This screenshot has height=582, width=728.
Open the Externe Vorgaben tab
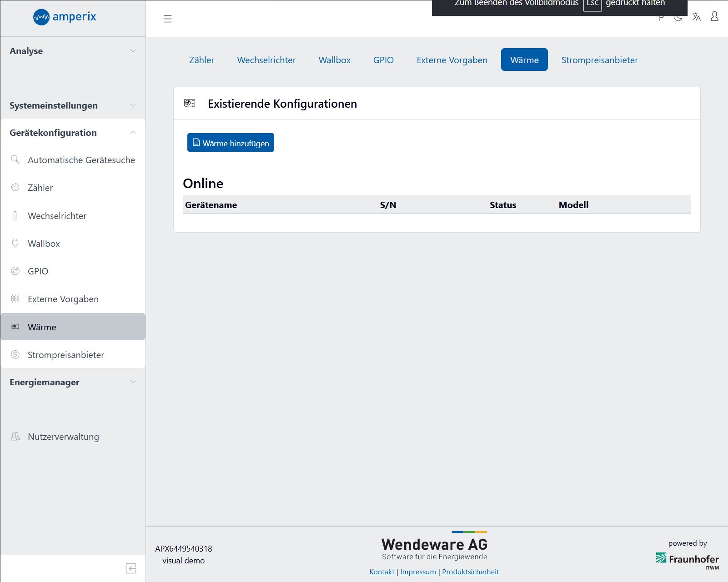pos(452,60)
